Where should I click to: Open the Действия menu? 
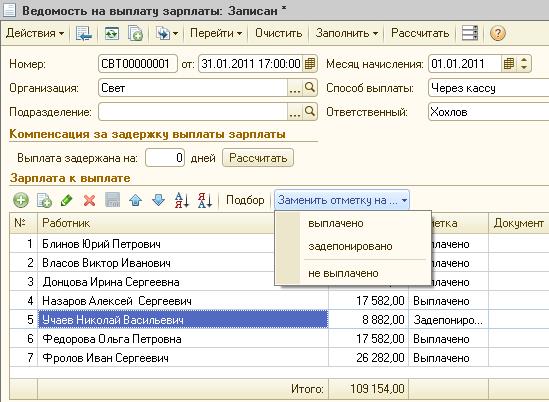pyautogui.click(x=35, y=33)
